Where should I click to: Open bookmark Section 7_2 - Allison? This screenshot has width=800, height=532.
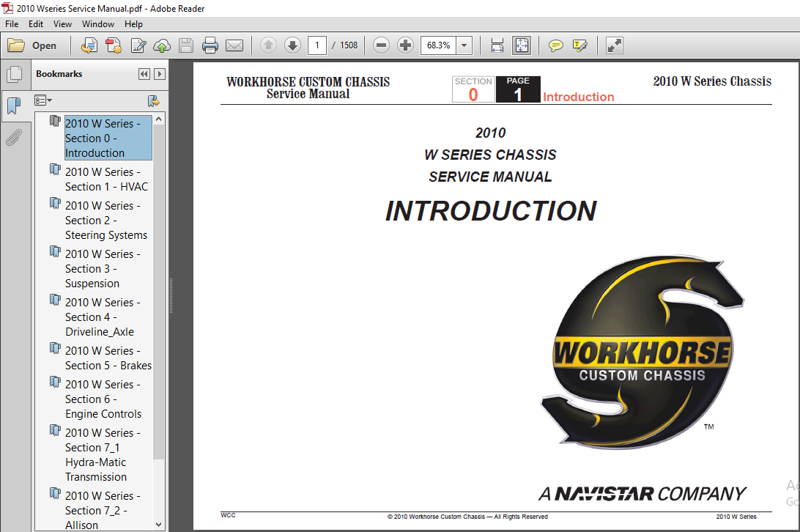[103, 510]
